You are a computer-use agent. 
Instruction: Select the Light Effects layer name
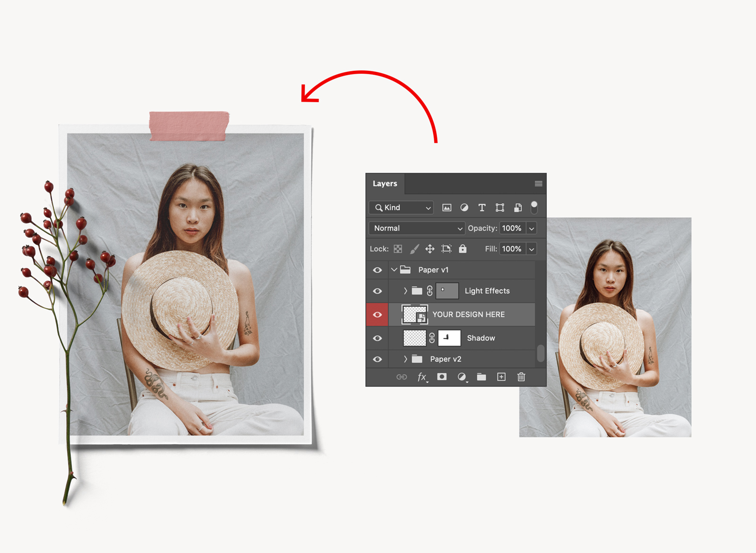pyautogui.click(x=487, y=291)
